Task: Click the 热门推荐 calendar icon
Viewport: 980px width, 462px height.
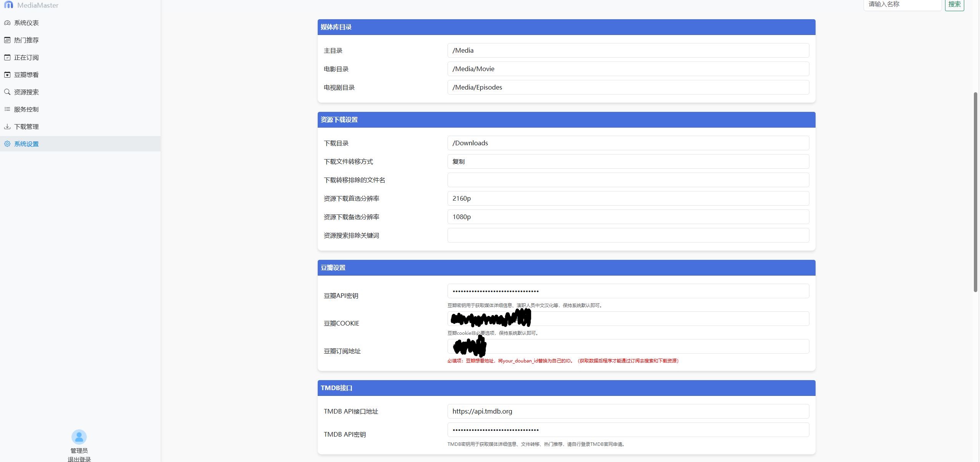Action: [7, 40]
